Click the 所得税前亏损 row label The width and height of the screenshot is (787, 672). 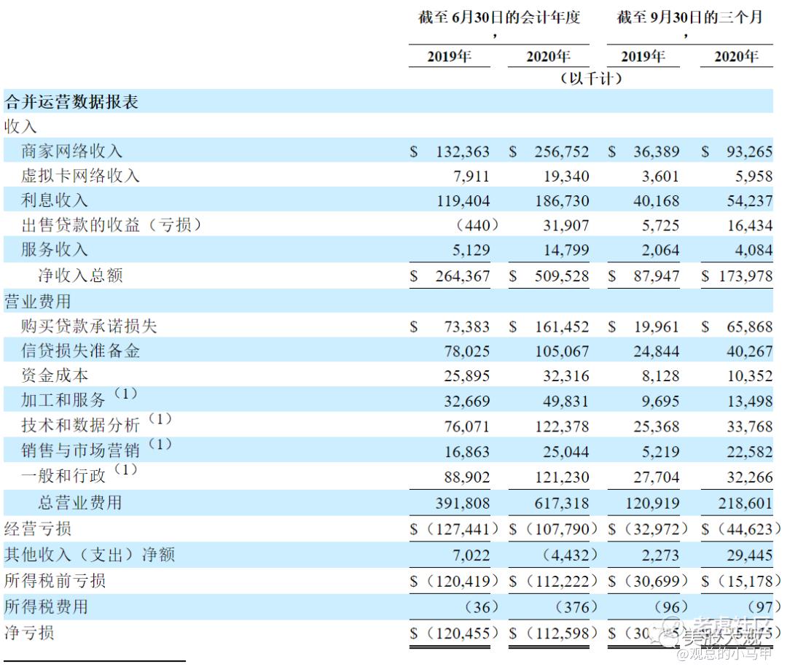pyautogui.click(x=55, y=581)
